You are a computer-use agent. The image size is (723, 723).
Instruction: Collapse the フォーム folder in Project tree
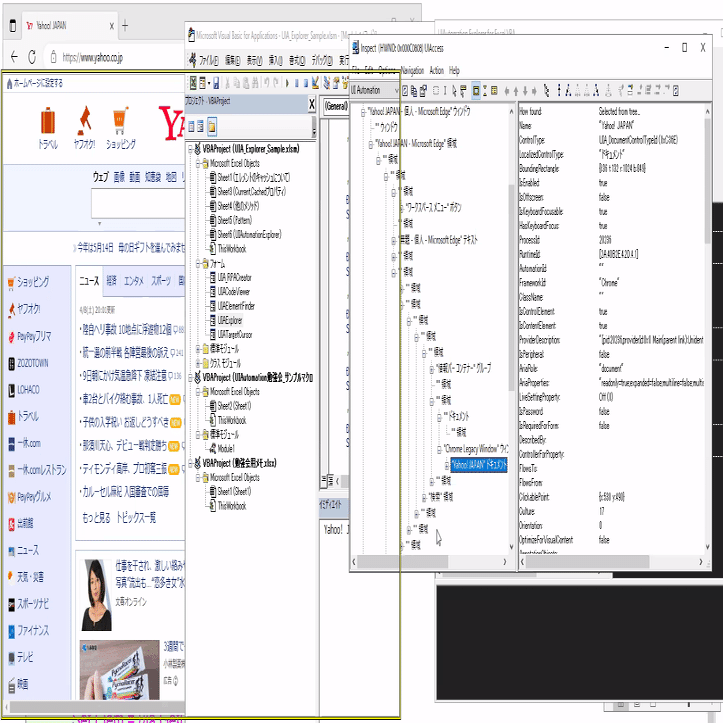pos(198,264)
